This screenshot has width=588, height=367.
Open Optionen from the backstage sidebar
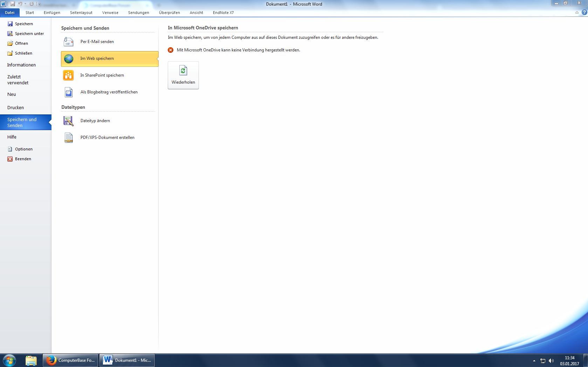click(x=20, y=149)
